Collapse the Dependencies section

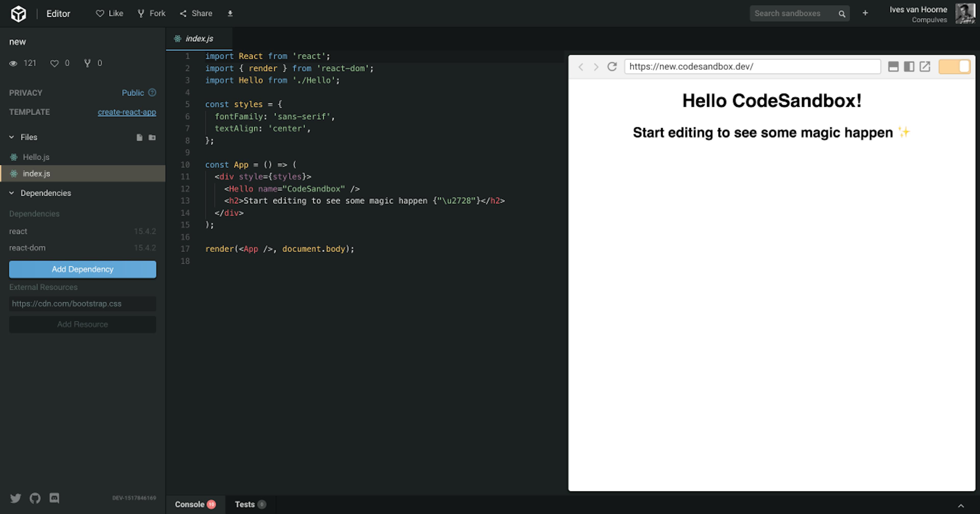pyautogui.click(x=11, y=193)
